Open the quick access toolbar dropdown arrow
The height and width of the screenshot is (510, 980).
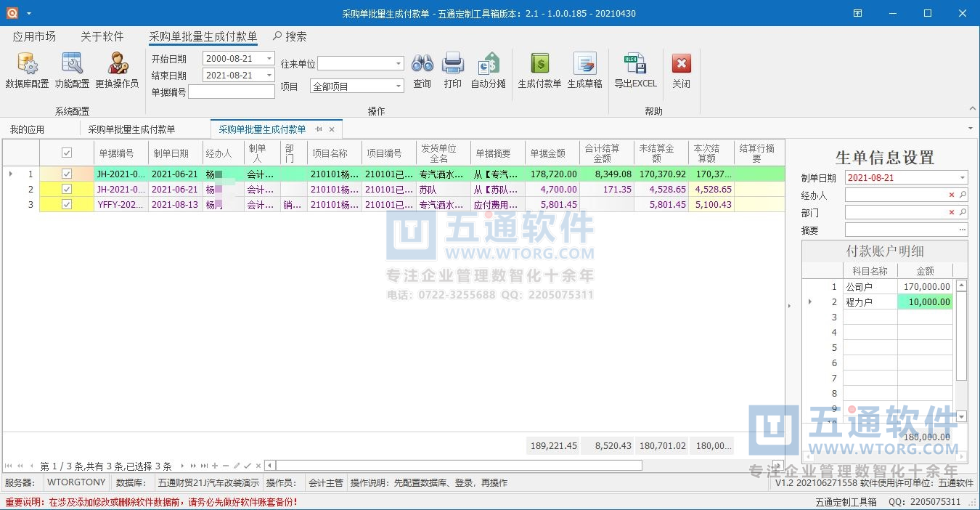(x=29, y=13)
